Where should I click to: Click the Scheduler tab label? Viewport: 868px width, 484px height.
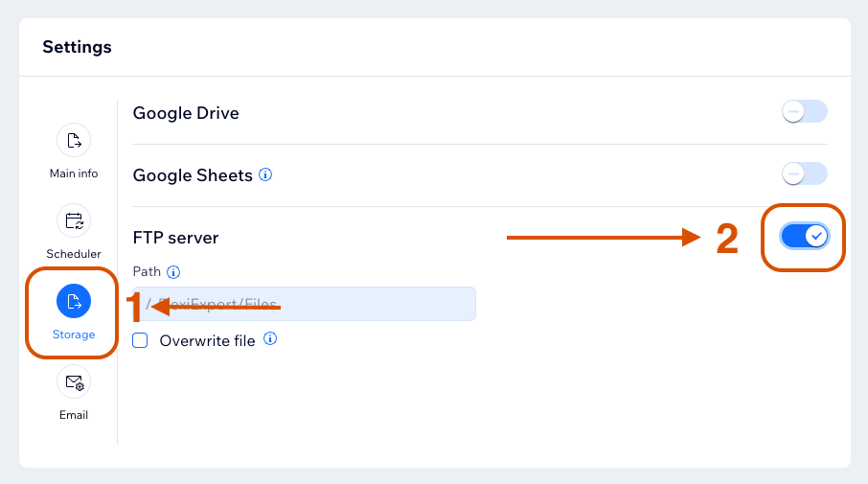pos(74,254)
